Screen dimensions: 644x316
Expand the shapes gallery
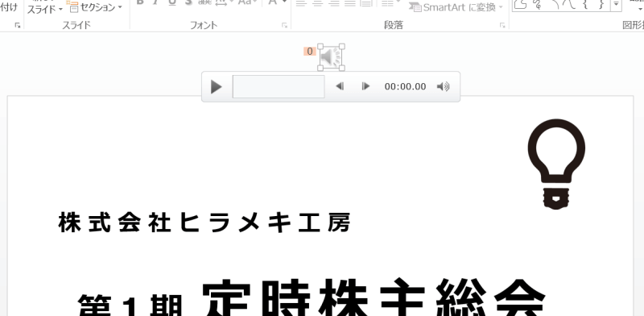click(616, 4)
